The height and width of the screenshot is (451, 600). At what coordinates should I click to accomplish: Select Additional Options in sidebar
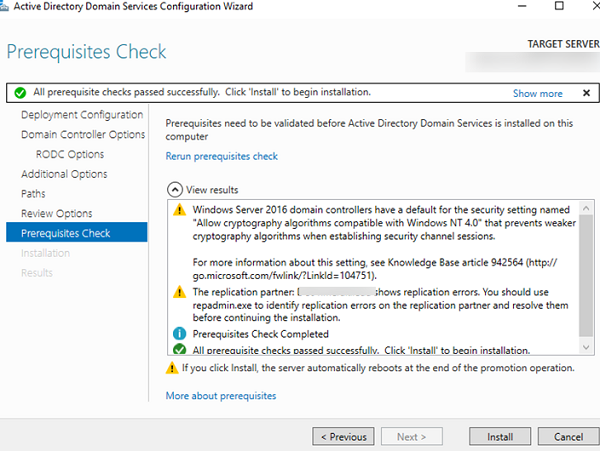[x=64, y=174]
